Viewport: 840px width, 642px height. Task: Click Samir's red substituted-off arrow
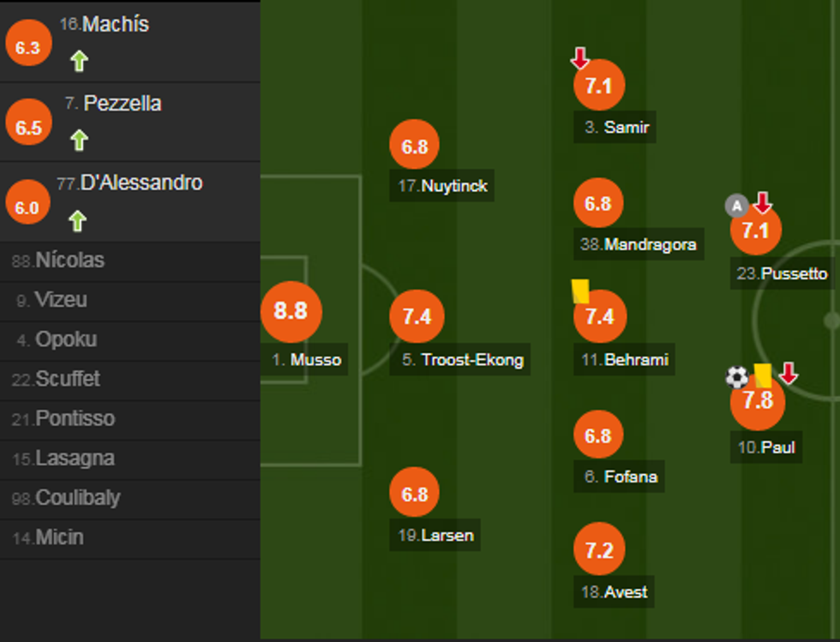580,58
